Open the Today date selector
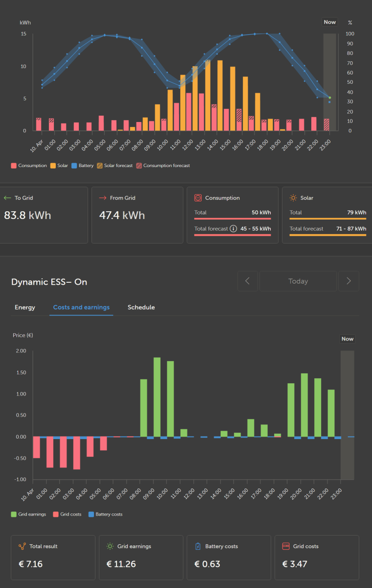 (x=298, y=281)
